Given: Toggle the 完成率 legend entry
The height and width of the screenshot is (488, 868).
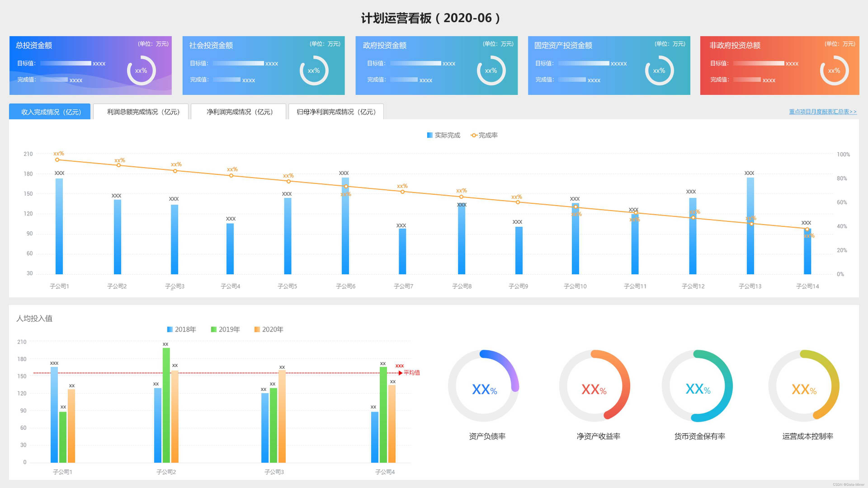Looking at the screenshot, I should 484,135.
